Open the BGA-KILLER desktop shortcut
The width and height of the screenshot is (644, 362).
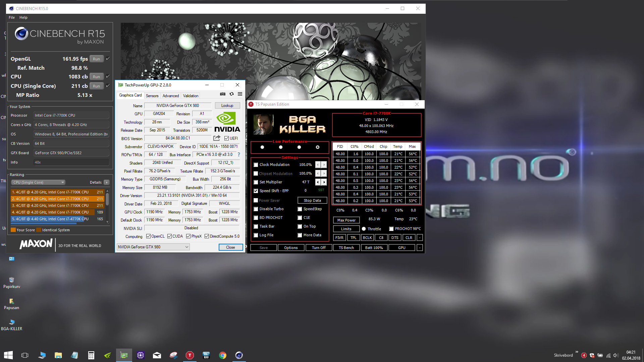[x=12, y=325]
